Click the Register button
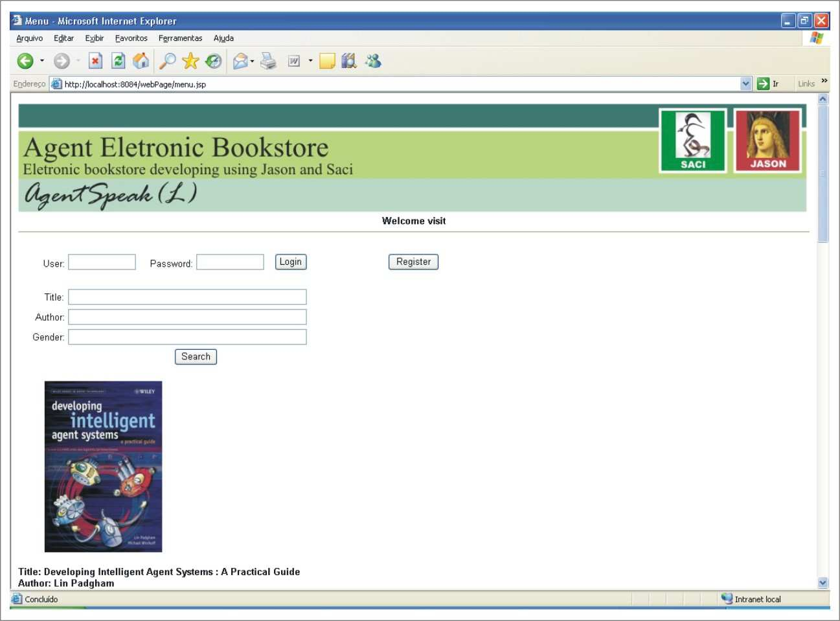This screenshot has width=840, height=621. (413, 262)
